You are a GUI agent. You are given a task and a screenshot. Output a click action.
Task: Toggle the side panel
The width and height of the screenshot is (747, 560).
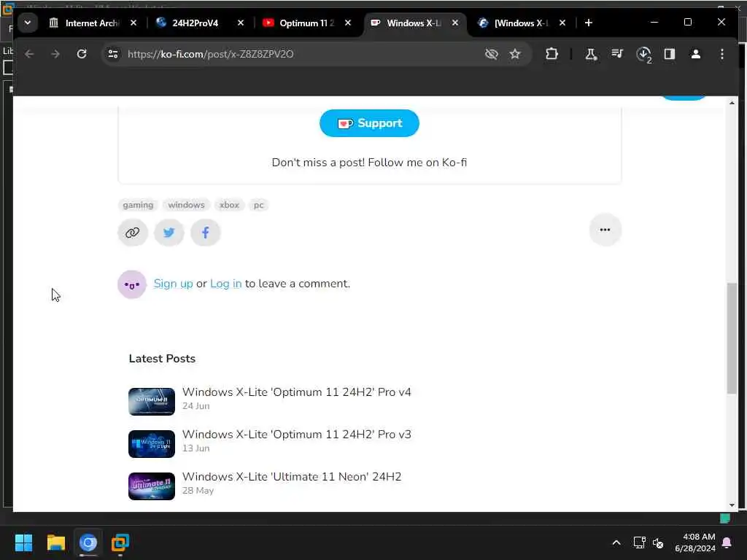(670, 54)
